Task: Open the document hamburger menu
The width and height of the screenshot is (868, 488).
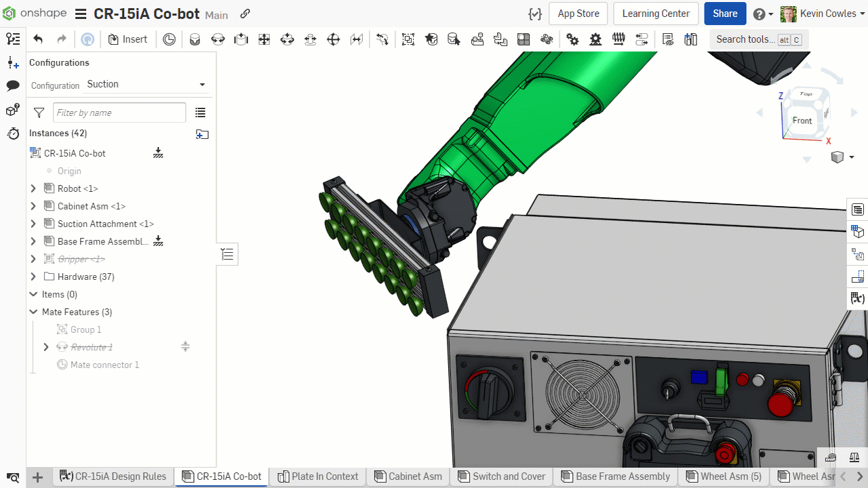Action: coord(81,14)
